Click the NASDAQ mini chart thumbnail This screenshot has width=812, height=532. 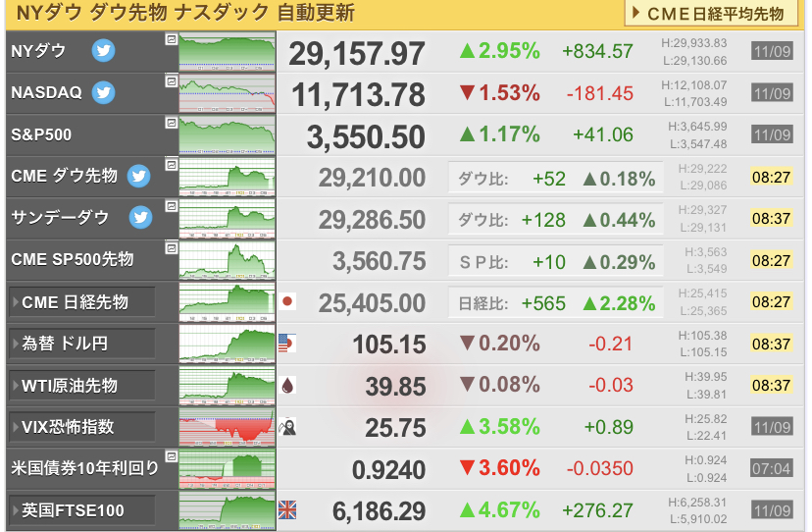point(227,93)
